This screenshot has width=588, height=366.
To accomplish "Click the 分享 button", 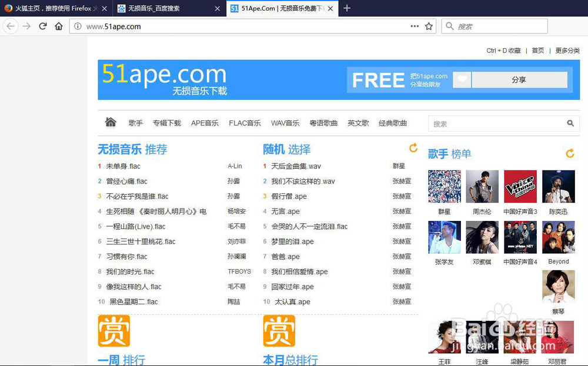I will point(519,79).
